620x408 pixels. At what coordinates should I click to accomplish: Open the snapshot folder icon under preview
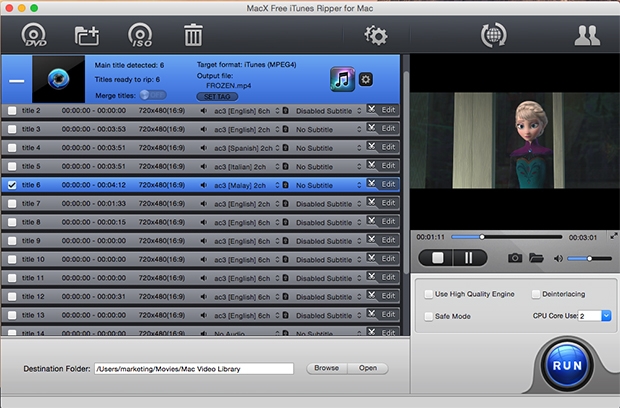coord(537,258)
